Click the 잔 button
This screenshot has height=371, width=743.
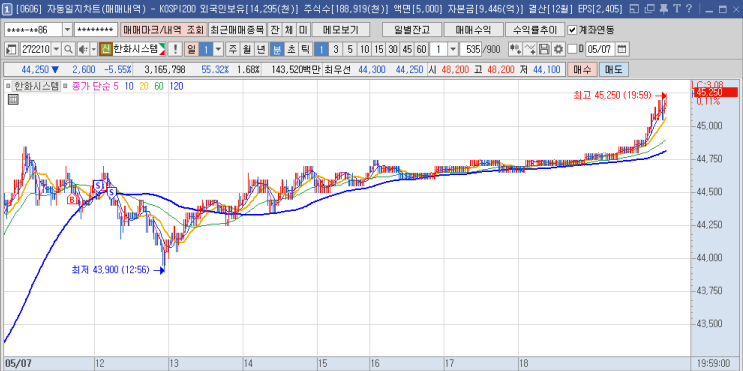pos(275,30)
